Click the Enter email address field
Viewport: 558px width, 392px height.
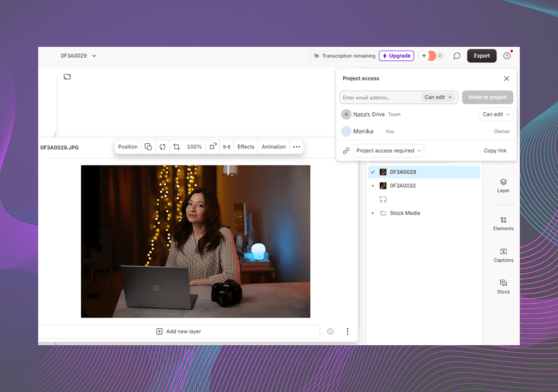pyautogui.click(x=380, y=97)
